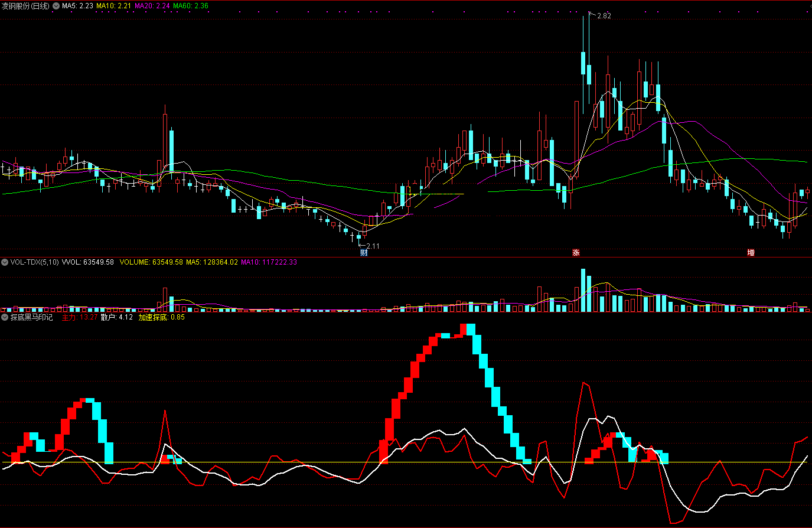Click the MA5: 2.23 label in main chart
The width and height of the screenshot is (812, 528).
click(77, 6)
